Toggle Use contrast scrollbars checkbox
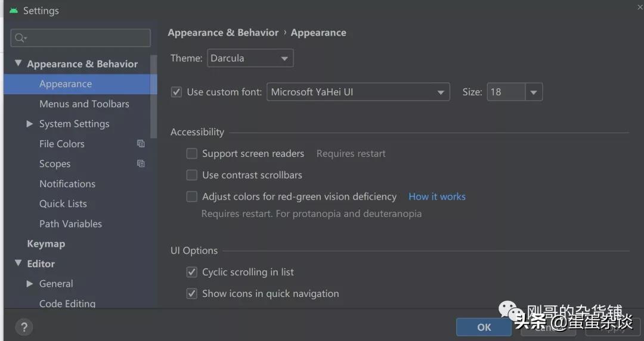This screenshot has height=341, width=644. [x=192, y=175]
